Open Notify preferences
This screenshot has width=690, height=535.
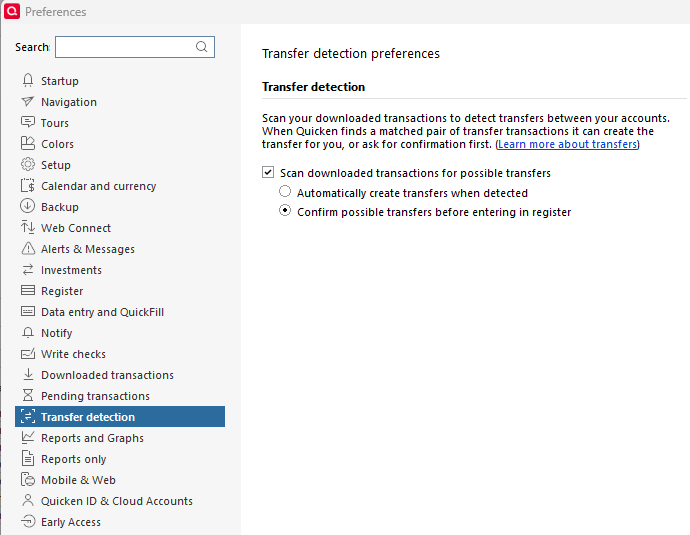point(57,333)
